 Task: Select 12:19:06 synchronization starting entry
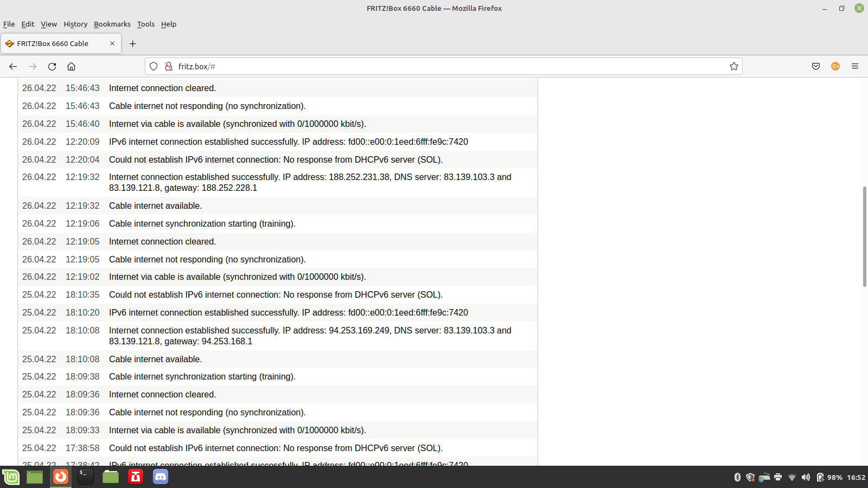tap(278, 223)
